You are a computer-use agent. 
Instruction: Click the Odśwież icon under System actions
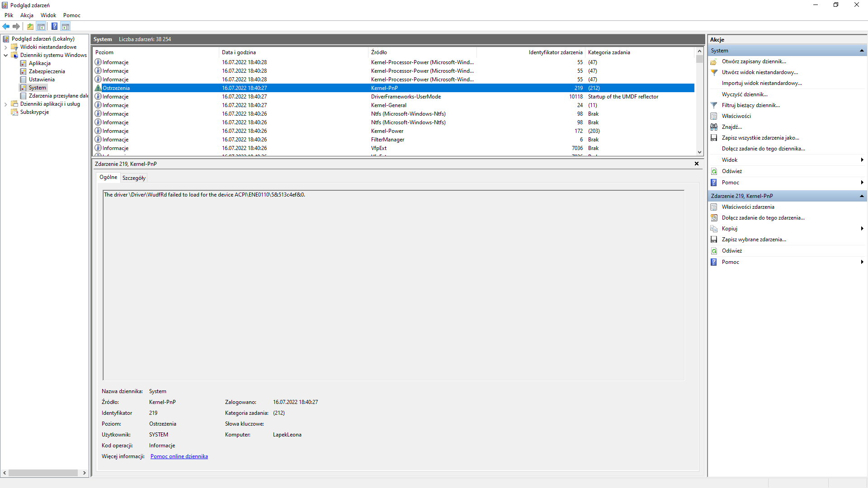coord(714,171)
